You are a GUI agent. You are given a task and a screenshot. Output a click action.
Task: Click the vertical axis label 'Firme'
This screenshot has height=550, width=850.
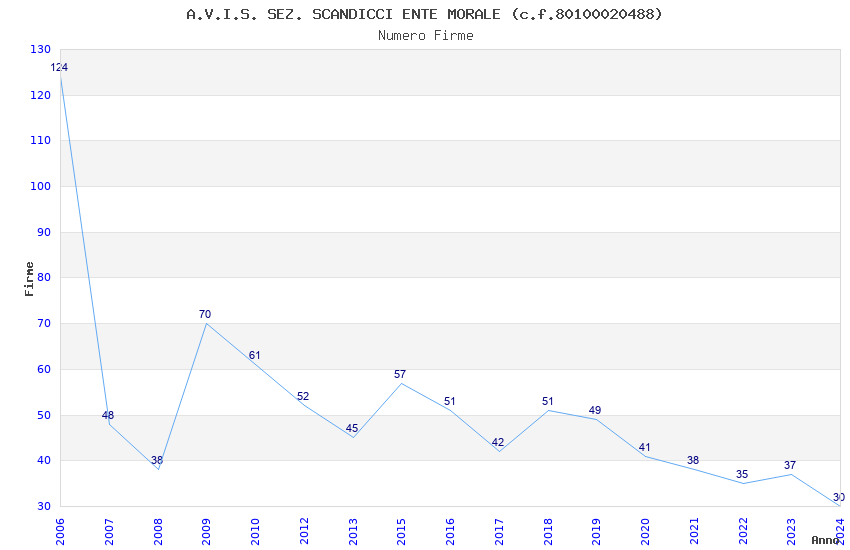pyautogui.click(x=29, y=279)
